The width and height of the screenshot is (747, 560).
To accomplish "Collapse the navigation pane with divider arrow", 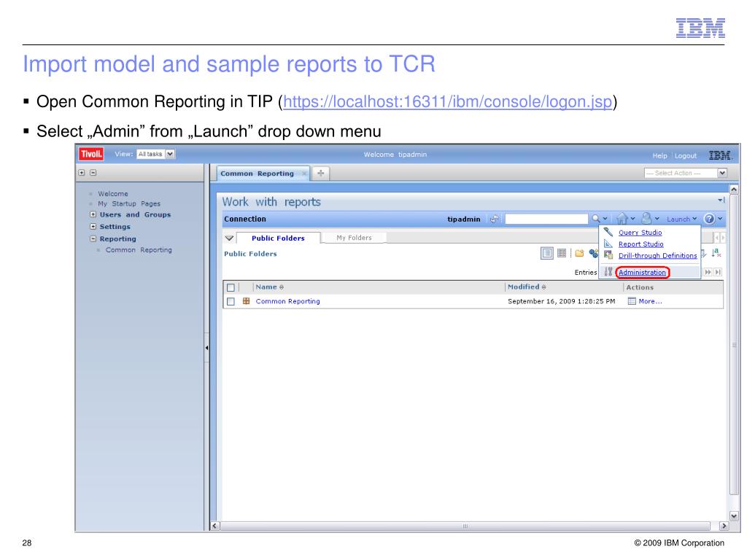I will point(206,348).
